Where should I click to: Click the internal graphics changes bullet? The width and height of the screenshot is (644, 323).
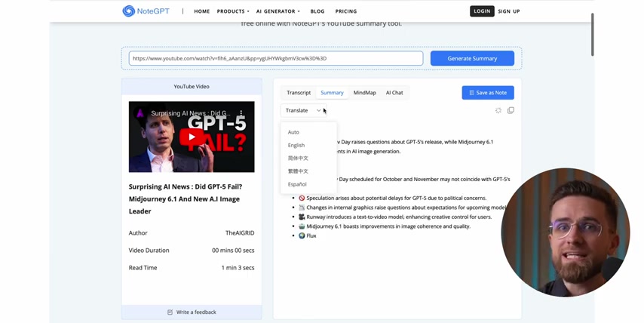[x=403, y=208]
